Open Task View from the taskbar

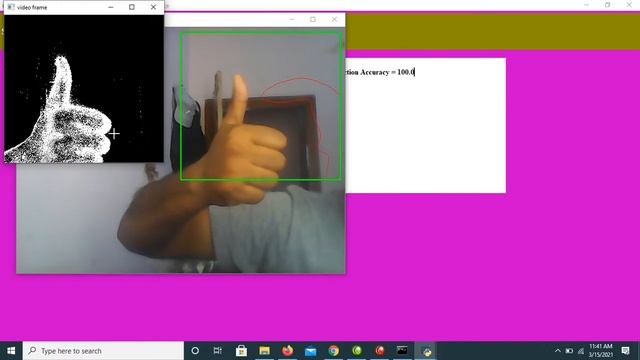[x=218, y=351]
